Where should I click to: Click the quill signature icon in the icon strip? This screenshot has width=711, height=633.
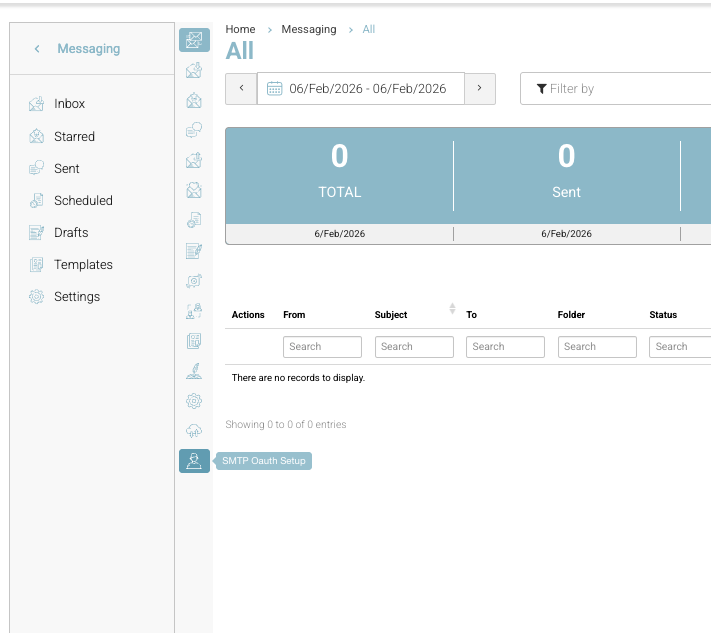[x=194, y=371]
